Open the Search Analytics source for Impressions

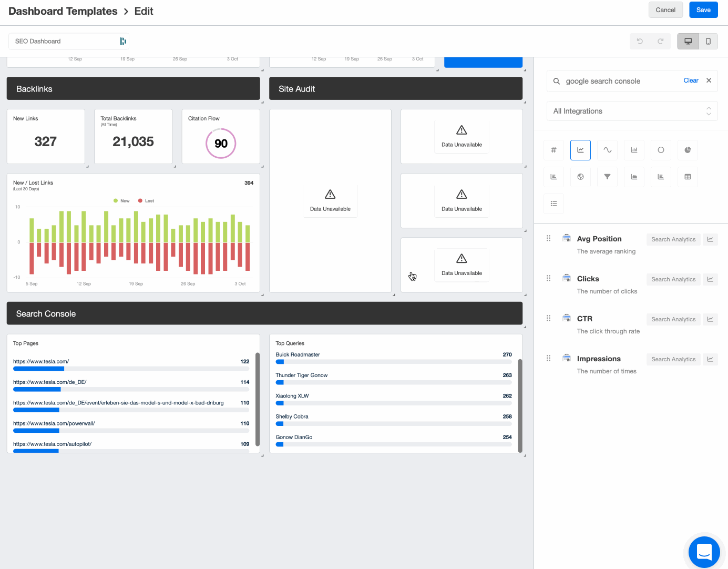(x=673, y=359)
